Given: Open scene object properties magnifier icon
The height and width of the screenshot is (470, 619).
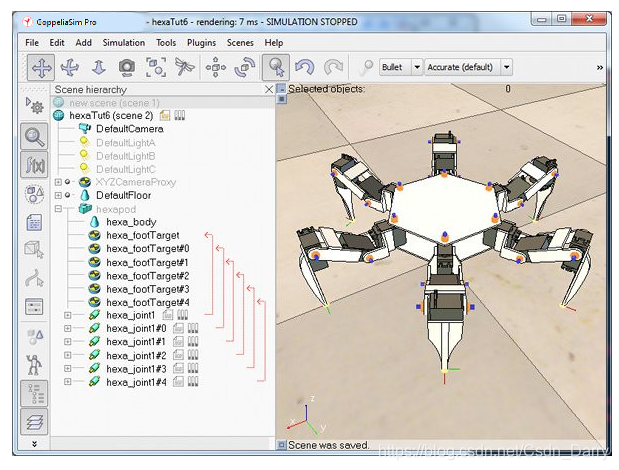Looking at the screenshot, I should [34, 137].
